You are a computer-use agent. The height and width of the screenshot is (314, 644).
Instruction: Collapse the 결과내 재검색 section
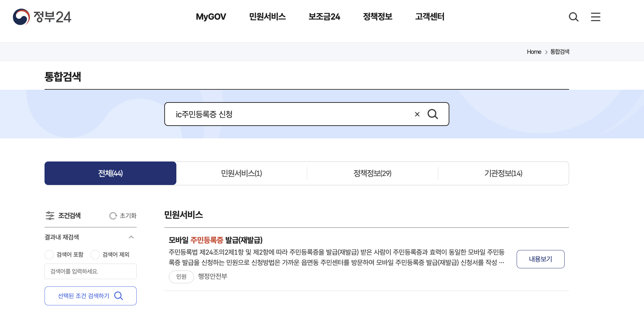click(131, 237)
